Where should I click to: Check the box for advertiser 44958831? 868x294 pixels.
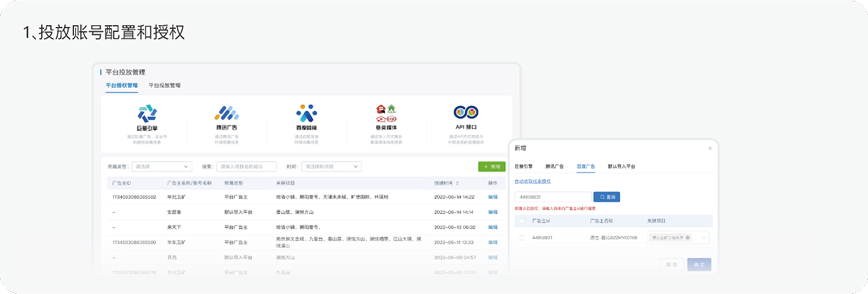tap(522, 238)
